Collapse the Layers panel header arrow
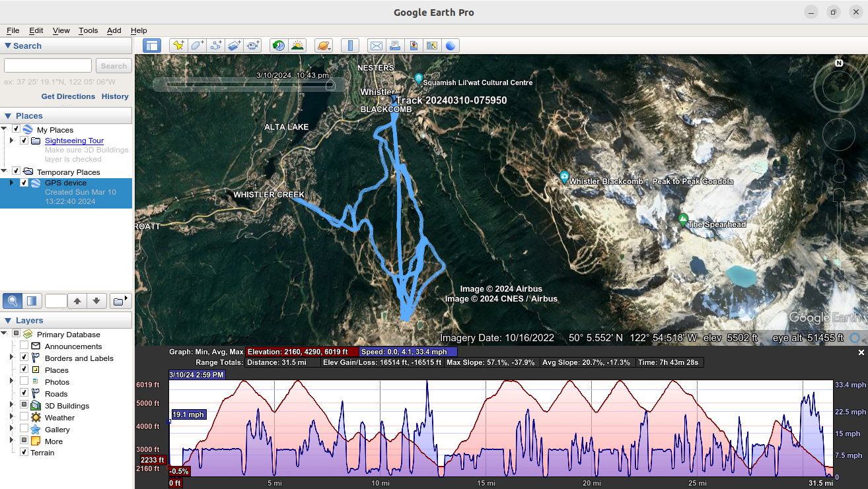 tap(8, 320)
